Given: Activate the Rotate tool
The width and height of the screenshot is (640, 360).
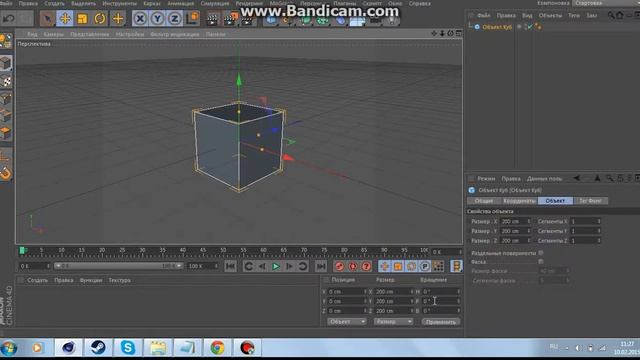Looking at the screenshot, I should pos(100,19).
